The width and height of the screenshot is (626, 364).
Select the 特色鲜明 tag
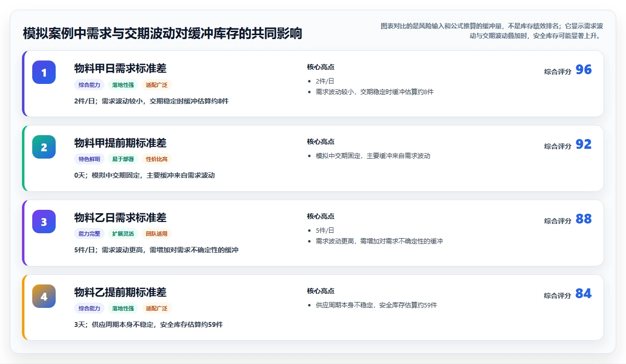[x=89, y=159]
